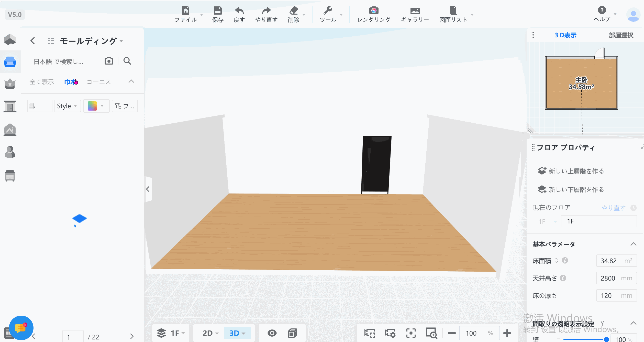Click the やり直す redo icon

[x=266, y=10]
